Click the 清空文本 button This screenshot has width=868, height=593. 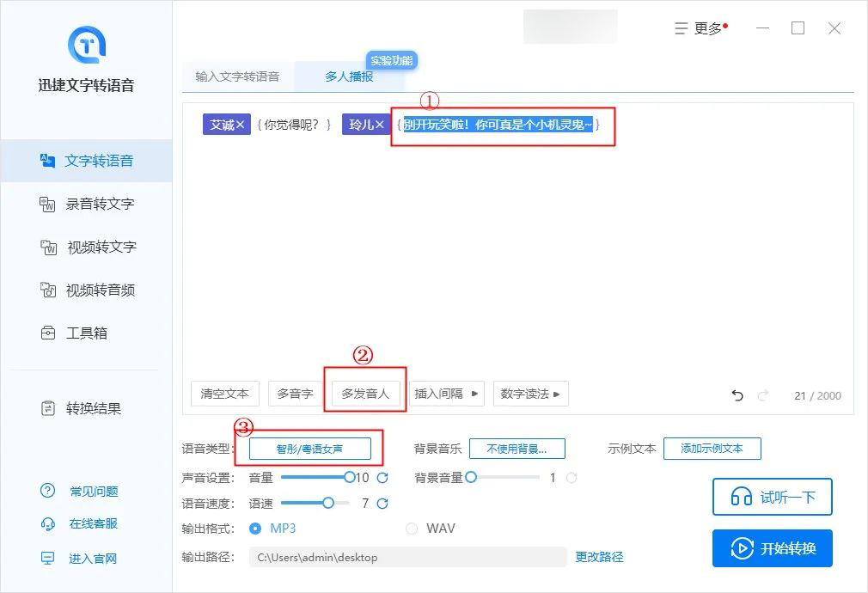(225, 394)
